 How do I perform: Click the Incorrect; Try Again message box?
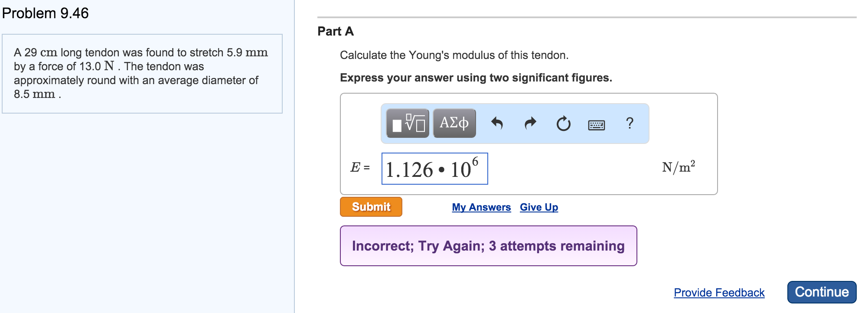coord(489,246)
